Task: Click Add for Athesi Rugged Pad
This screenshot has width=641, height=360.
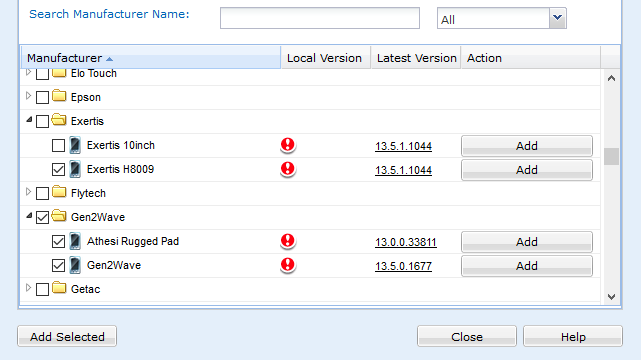Action: tap(527, 242)
